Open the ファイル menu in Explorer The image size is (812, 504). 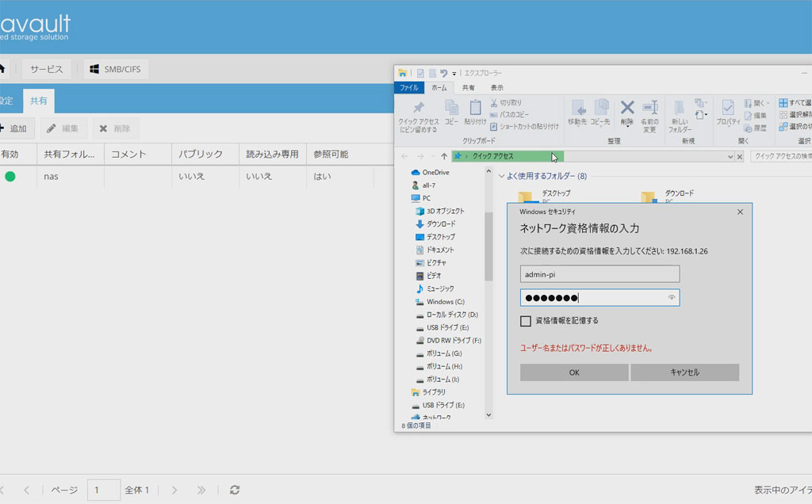coord(409,88)
